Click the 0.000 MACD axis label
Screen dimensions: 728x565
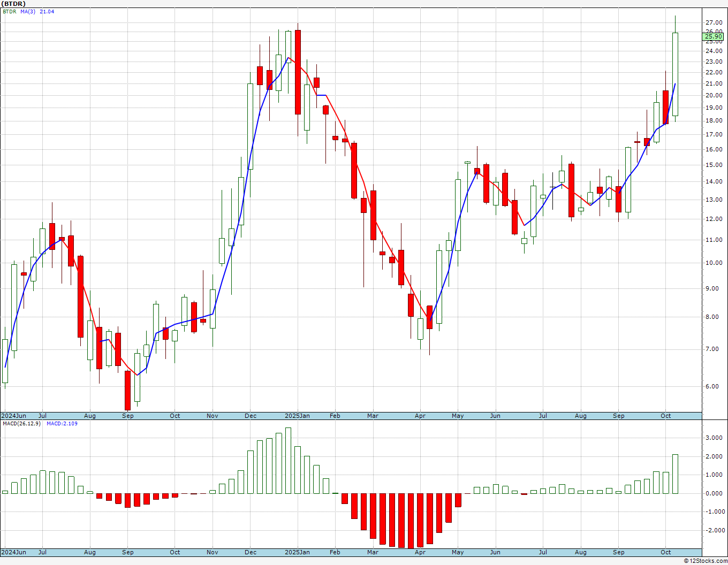pyautogui.click(x=714, y=494)
